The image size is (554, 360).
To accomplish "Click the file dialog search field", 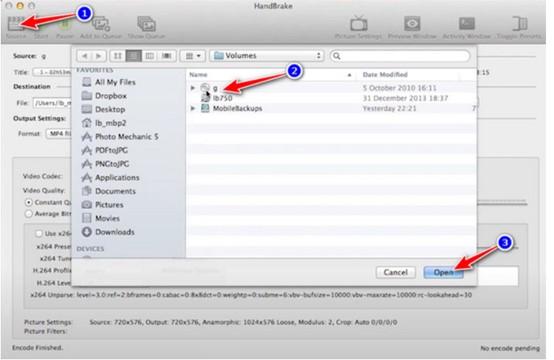I will 400,56.
